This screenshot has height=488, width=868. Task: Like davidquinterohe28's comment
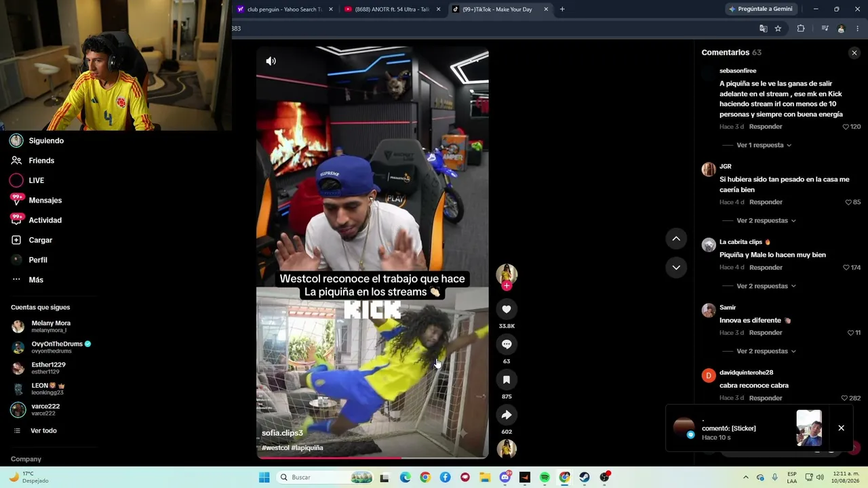tap(844, 398)
